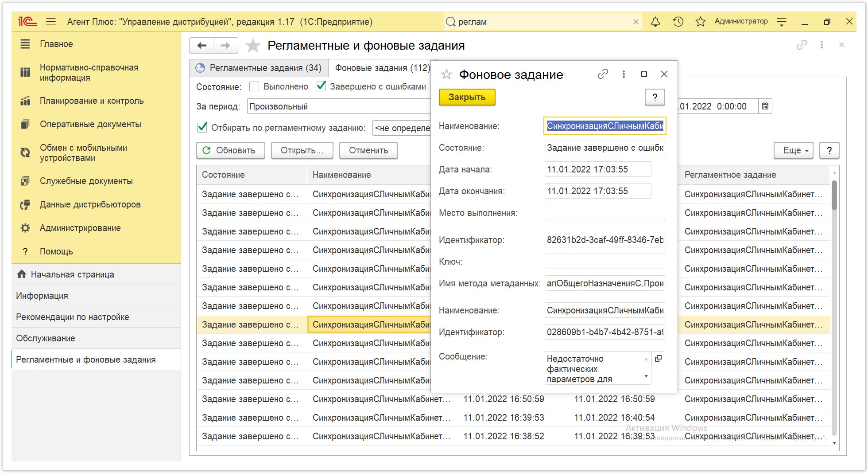Select row with start 11.01.2022 16:50:59
The width and height of the screenshot is (868, 473).
(x=513, y=399)
